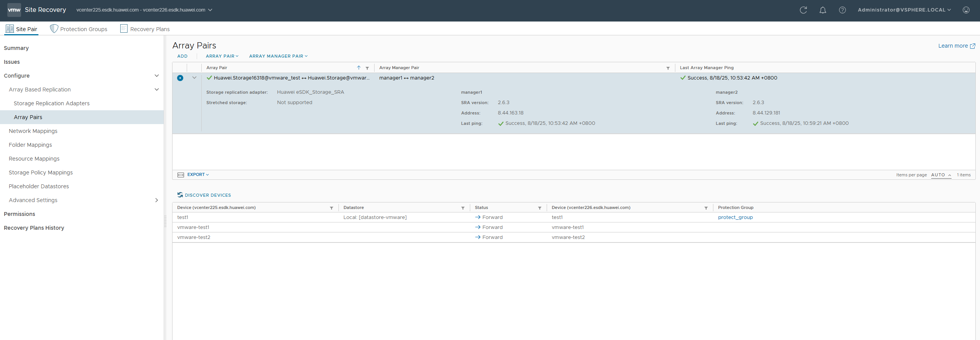Click manager2 address 8.44.129.181
980x340 pixels.
tap(766, 113)
